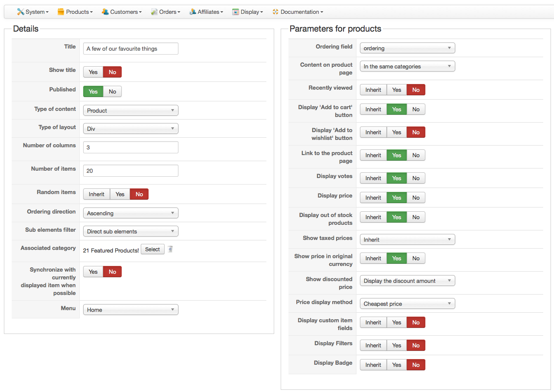Enable Random items with Yes
This screenshot has height=392, width=554.
pyautogui.click(x=120, y=194)
